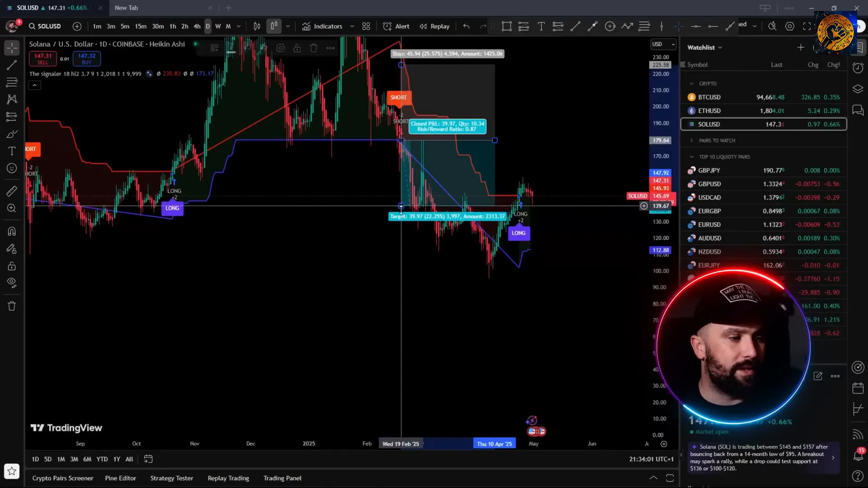Open the help center question icon
Screen dimensions: 868x488
(x=858, y=476)
